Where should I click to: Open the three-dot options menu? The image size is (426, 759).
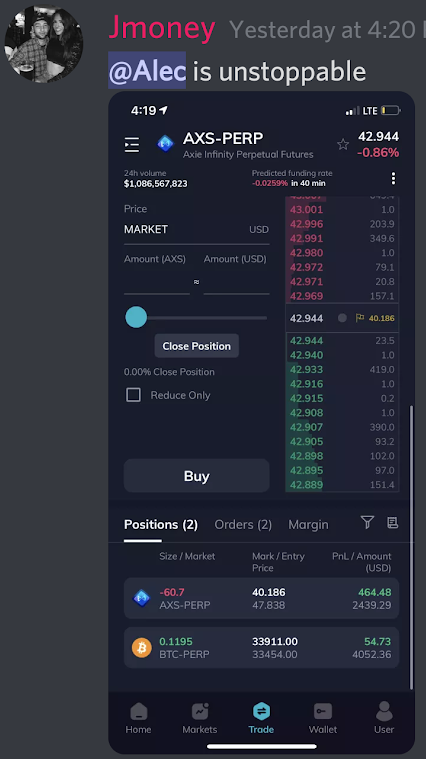[x=393, y=178]
